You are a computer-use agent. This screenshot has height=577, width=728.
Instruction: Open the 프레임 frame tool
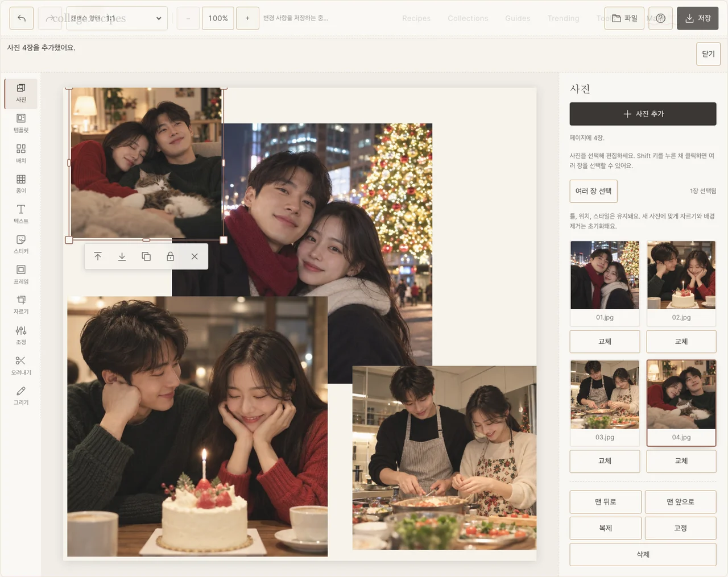[21, 275]
